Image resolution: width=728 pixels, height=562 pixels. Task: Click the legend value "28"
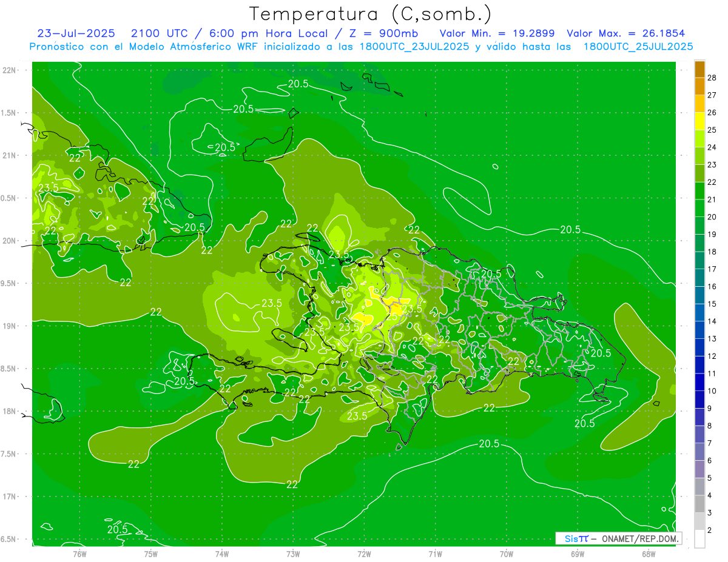[712, 78]
